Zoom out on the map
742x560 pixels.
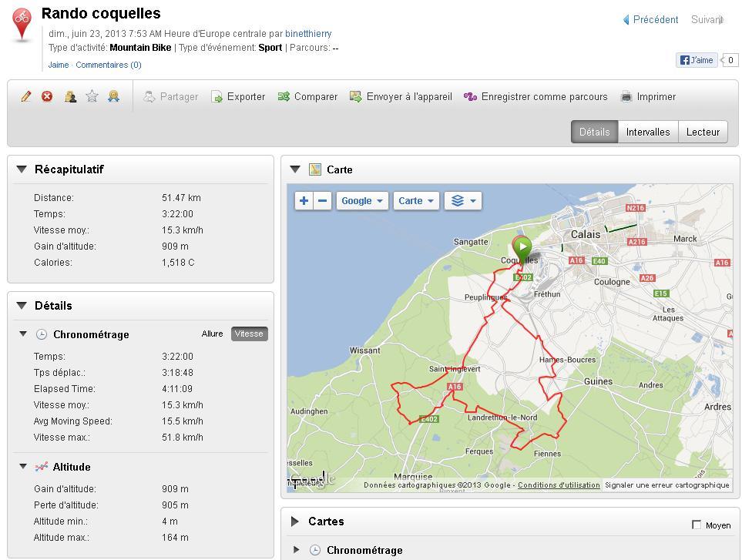click(x=323, y=201)
